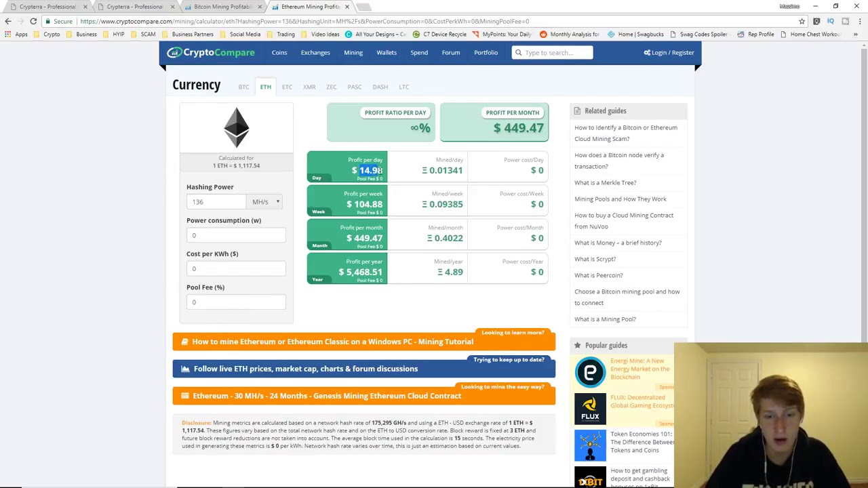Image resolution: width=868 pixels, height=488 pixels.
Task: Open 'What is Peercoin?' guide
Action: pyautogui.click(x=598, y=275)
